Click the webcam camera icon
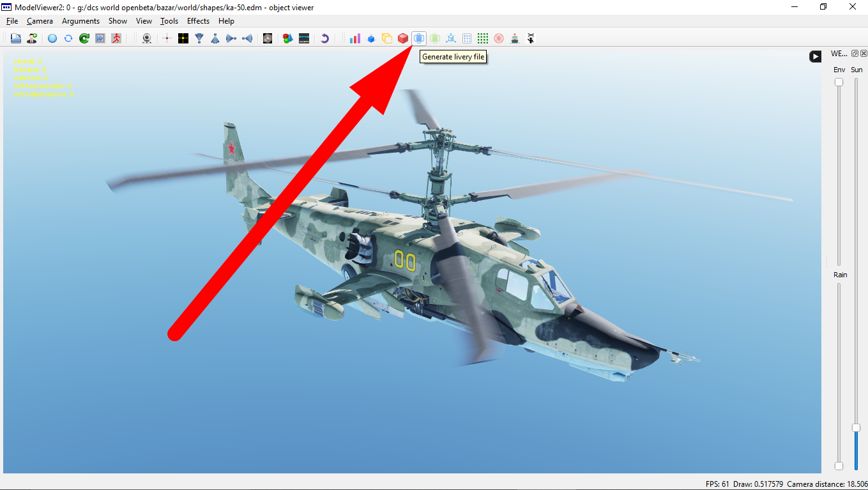 pos(147,38)
